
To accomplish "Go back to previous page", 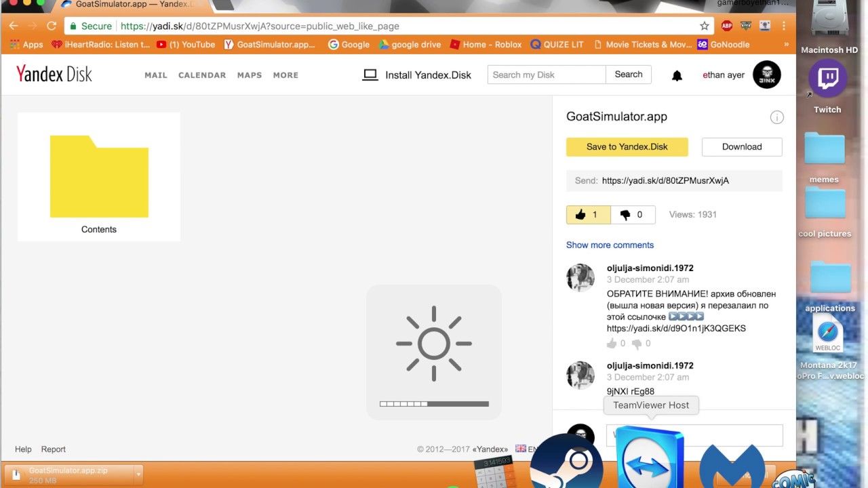I will pyautogui.click(x=14, y=26).
